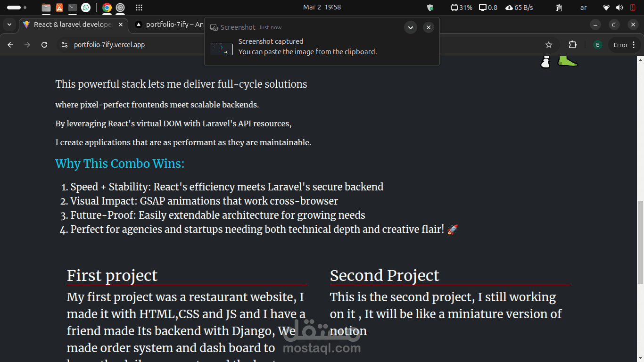Click list item 'Visual Impact: GSAP animations'
644x362 pixels.
point(204,201)
